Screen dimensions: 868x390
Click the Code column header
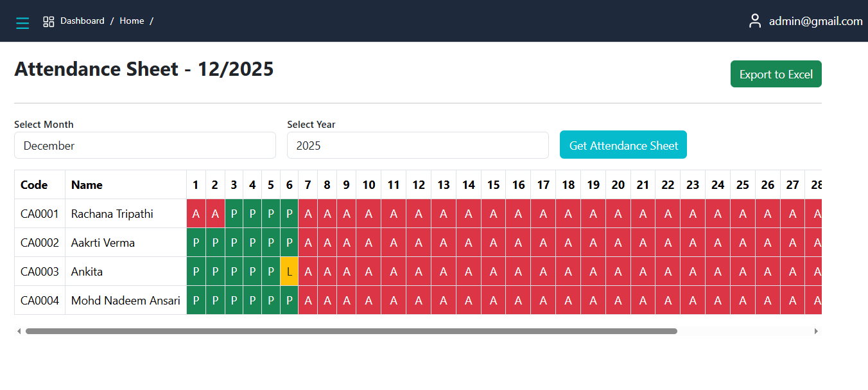tap(34, 185)
